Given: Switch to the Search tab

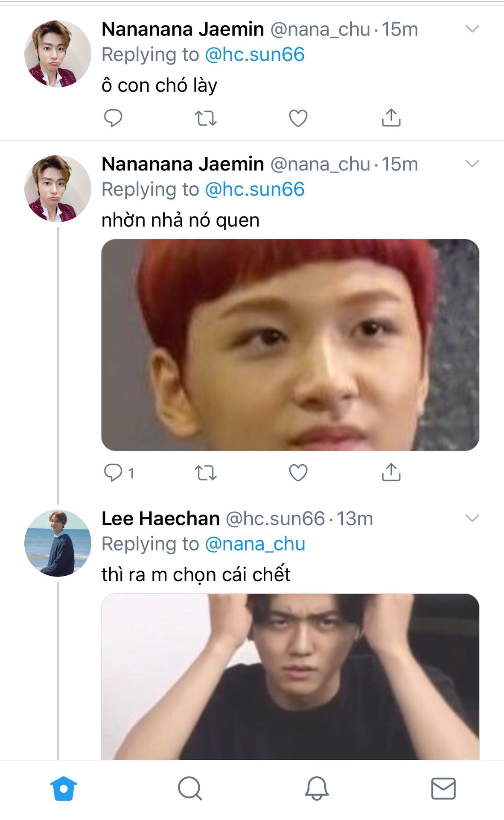Looking at the screenshot, I should [190, 788].
